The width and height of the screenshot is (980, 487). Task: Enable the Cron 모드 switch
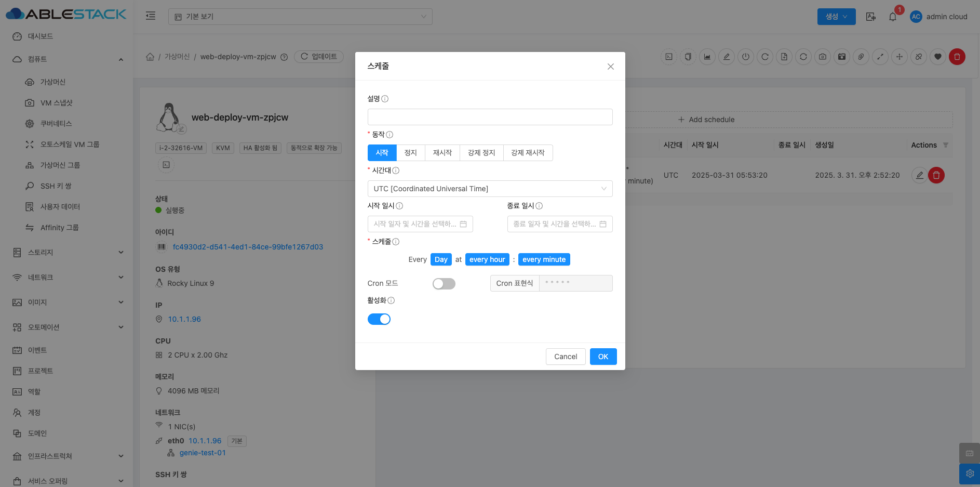[444, 284]
